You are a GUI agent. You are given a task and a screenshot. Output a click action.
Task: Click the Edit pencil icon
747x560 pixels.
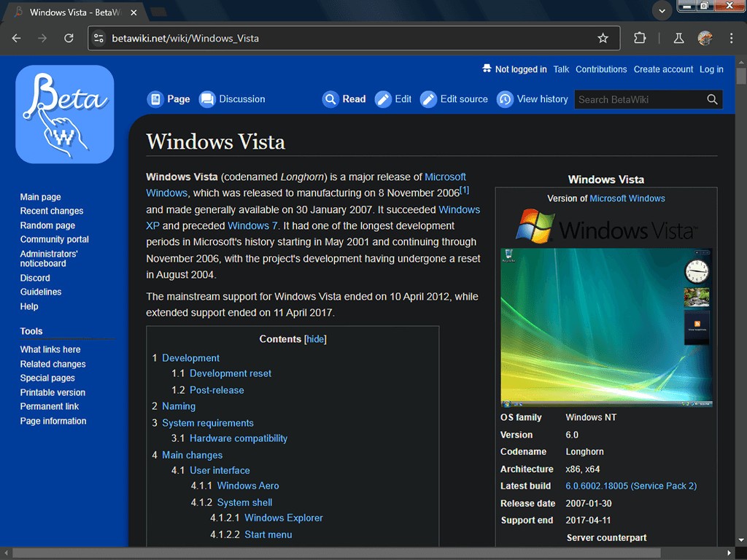click(383, 99)
